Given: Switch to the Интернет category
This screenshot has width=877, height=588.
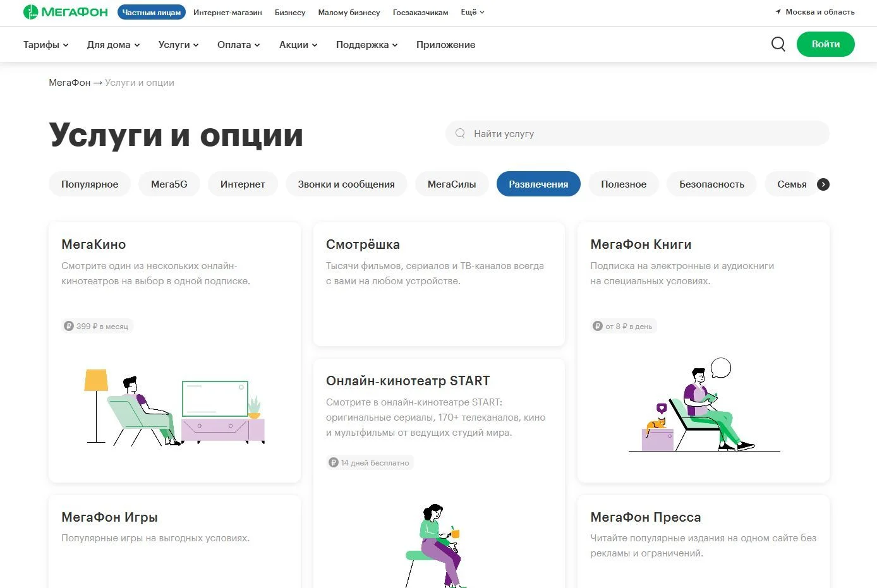Looking at the screenshot, I should pyautogui.click(x=243, y=184).
